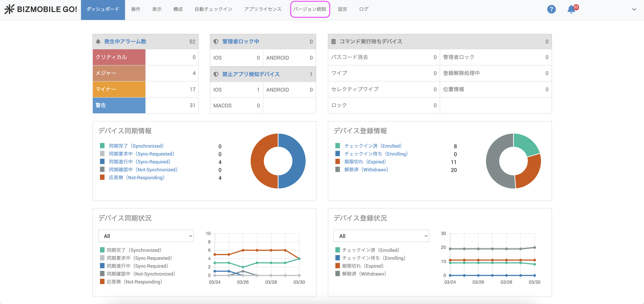Click the help question mark icon
The image size is (644, 304).
551,9
